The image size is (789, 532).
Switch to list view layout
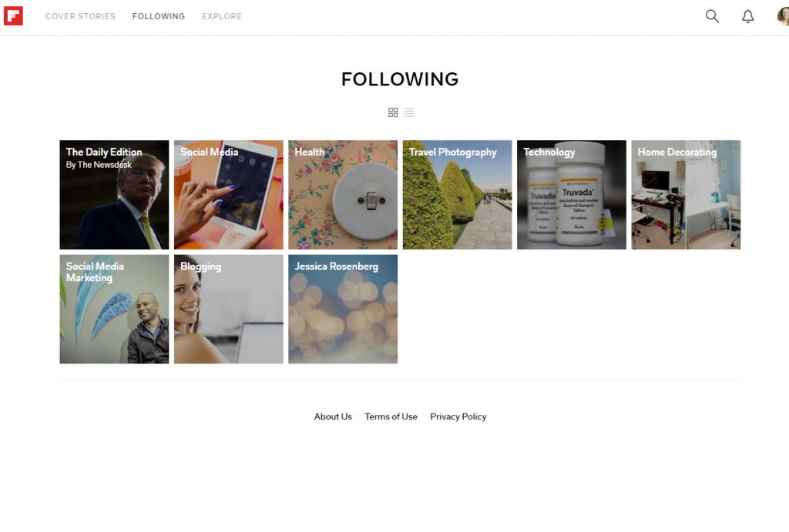coord(408,112)
